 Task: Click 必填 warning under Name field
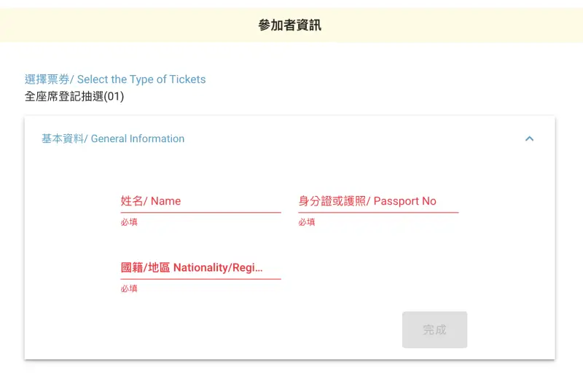[x=129, y=222]
